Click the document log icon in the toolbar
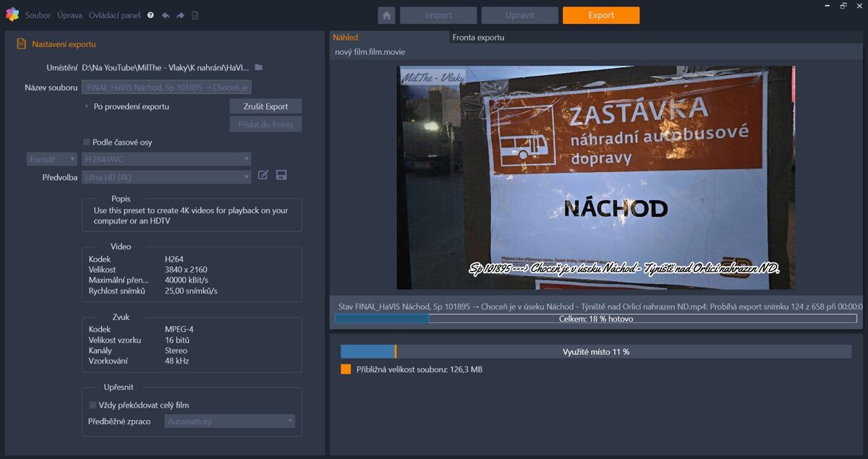 click(194, 14)
